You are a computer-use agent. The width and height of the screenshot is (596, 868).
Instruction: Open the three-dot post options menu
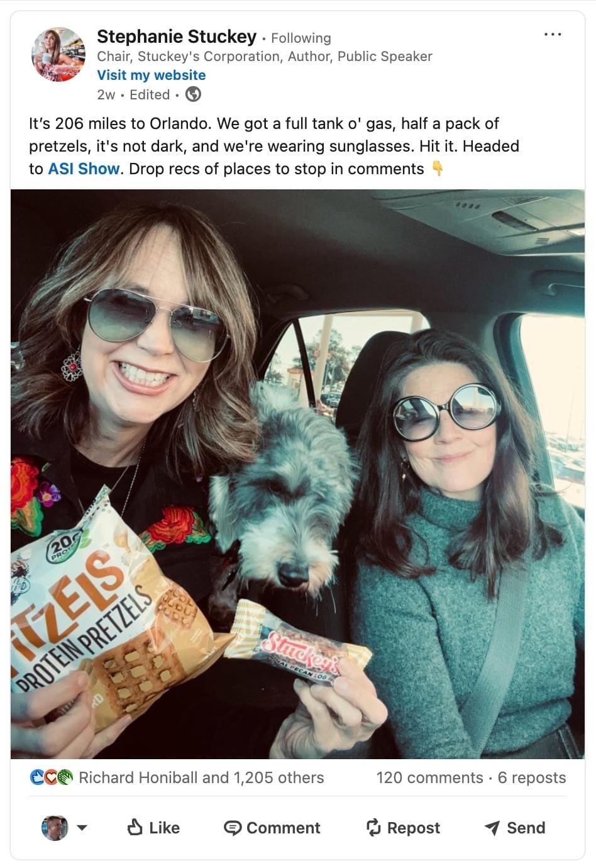coord(552,34)
